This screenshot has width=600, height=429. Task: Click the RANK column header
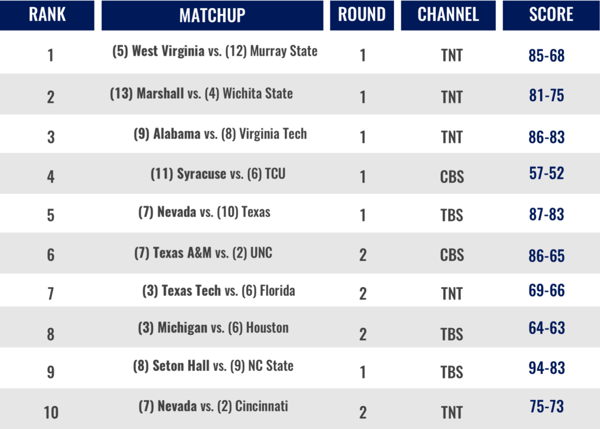47,15
